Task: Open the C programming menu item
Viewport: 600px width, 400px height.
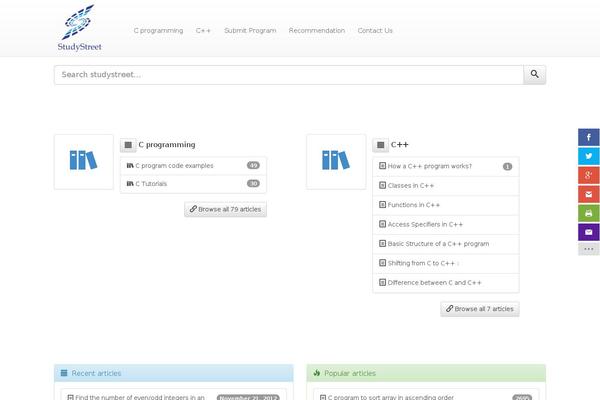Action: coord(158,31)
